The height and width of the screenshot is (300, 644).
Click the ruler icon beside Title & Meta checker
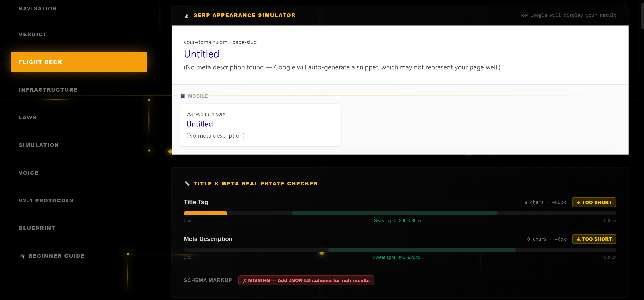tap(187, 184)
